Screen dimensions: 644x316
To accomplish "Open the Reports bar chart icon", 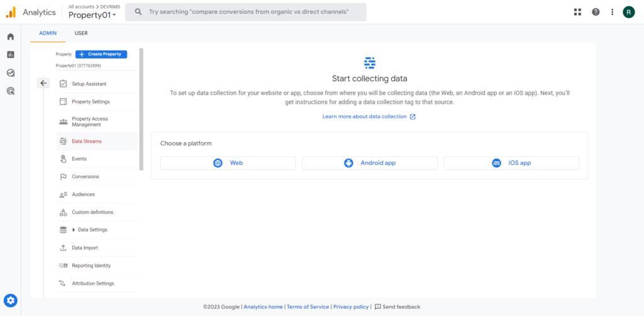I will coord(11,55).
